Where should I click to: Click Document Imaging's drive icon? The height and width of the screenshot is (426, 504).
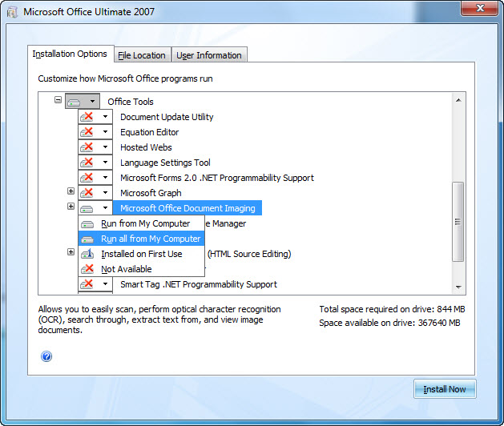tap(87, 209)
